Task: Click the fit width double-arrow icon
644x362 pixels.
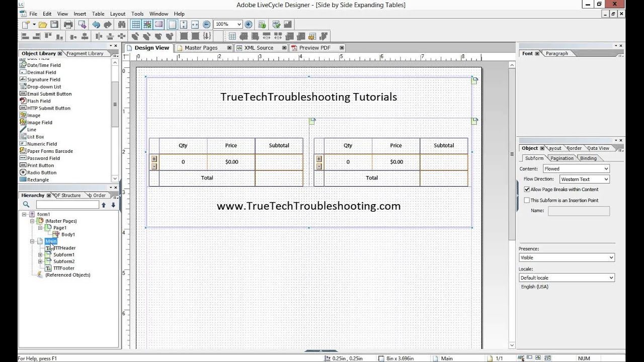Action: [x=195, y=24]
